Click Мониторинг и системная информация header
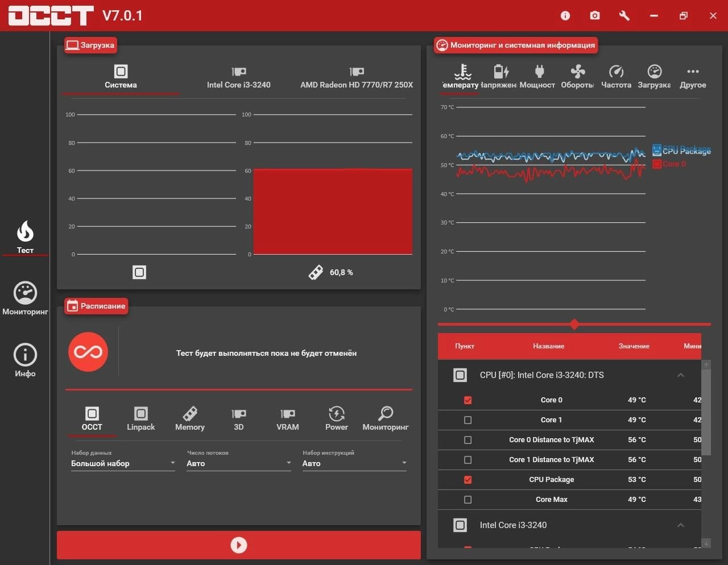Image resolution: width=728 pixels, height=565 pixels. point(516,45)
